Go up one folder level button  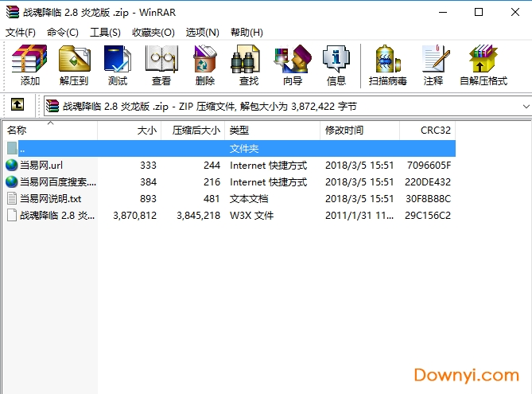(x=17, y=104)
